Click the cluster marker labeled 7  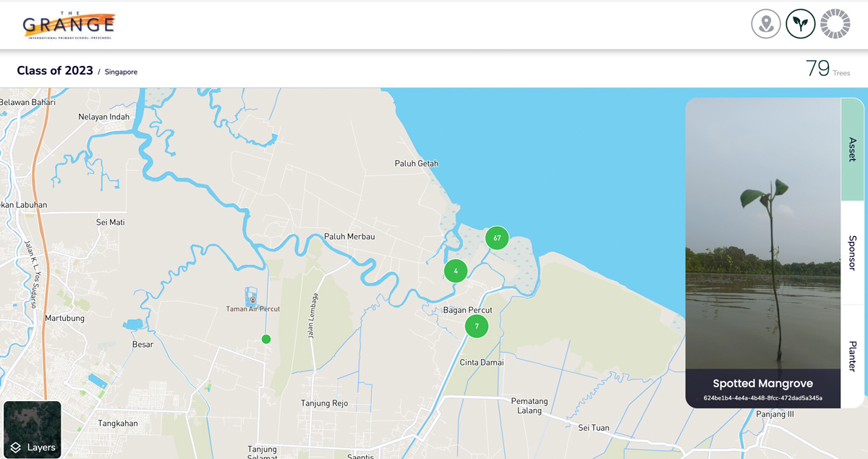477,326
